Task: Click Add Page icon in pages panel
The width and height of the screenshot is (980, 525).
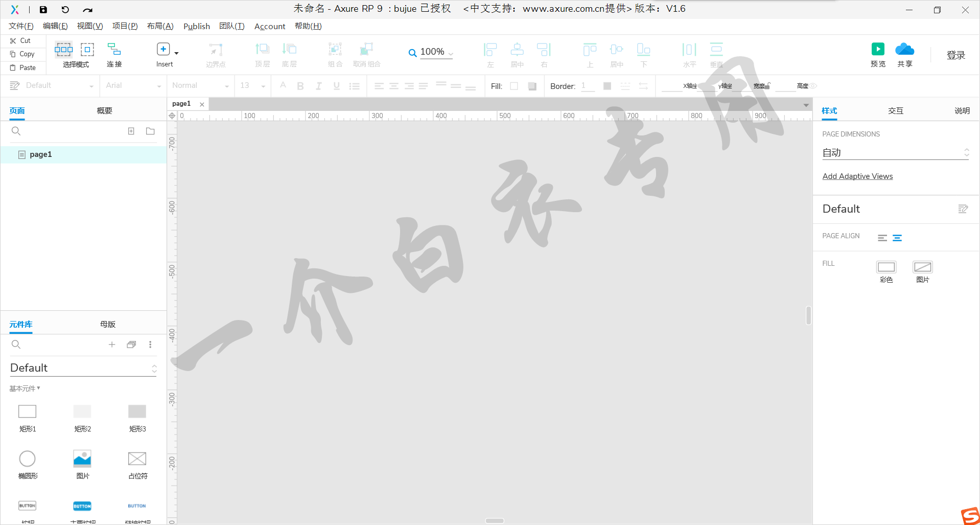Action: click(x=131, y=131)
